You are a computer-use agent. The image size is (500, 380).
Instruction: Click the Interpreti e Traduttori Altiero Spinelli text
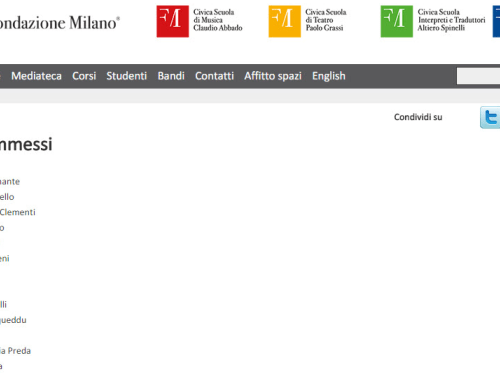coord(451,20)
